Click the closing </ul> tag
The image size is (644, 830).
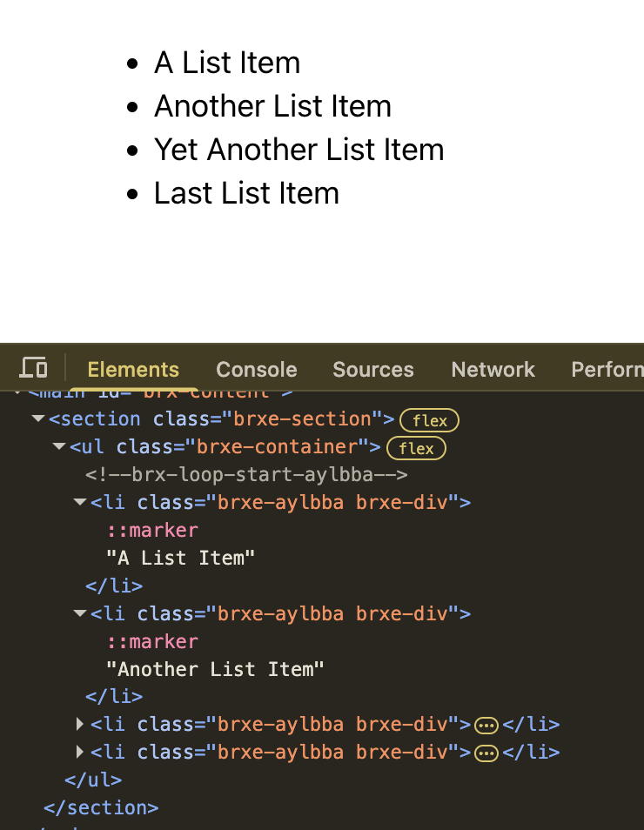(x=93, y=780)
